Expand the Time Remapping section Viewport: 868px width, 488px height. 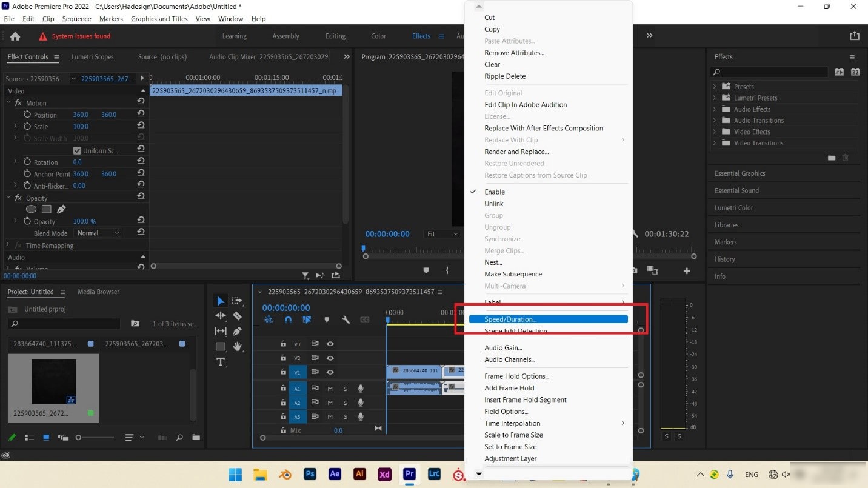(8, 245)
